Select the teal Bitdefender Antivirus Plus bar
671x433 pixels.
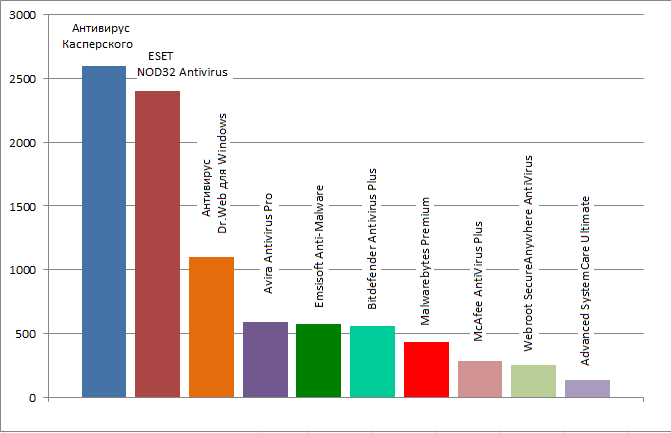pos(372,362)
